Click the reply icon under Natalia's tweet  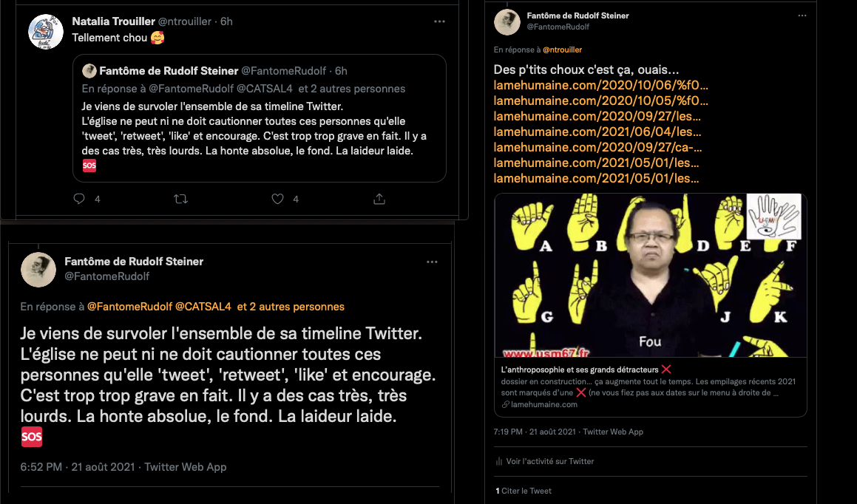(80, 199)
